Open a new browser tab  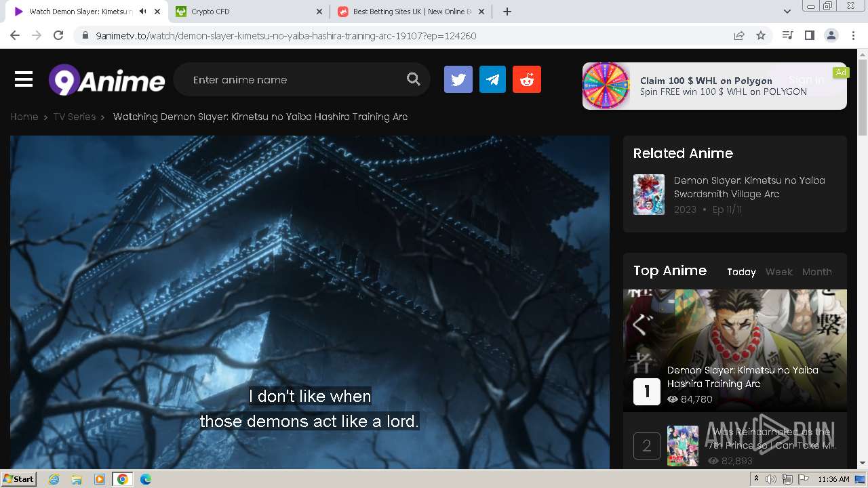pyautogui.click(x=507, y=12)
